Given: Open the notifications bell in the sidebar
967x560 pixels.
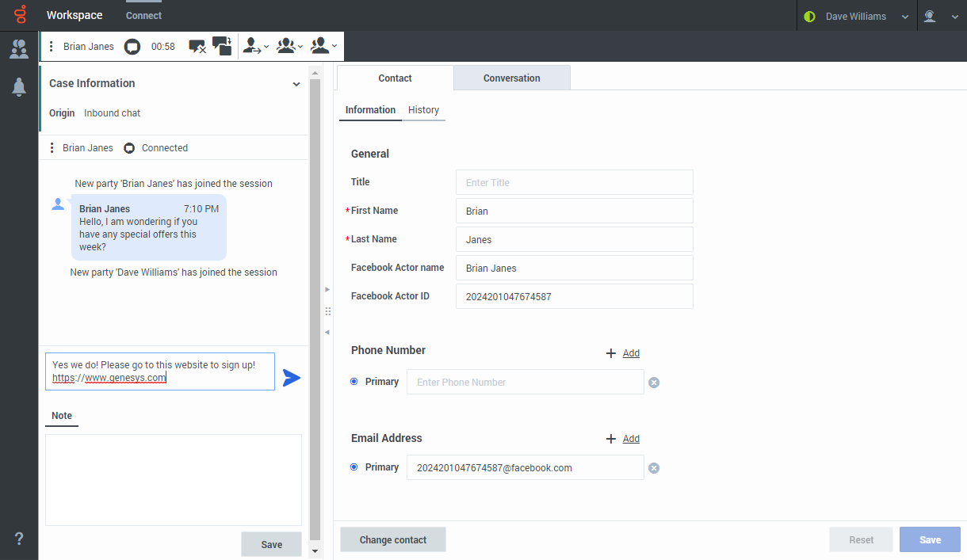Looking at the screenshot, I should click(19, 88).
